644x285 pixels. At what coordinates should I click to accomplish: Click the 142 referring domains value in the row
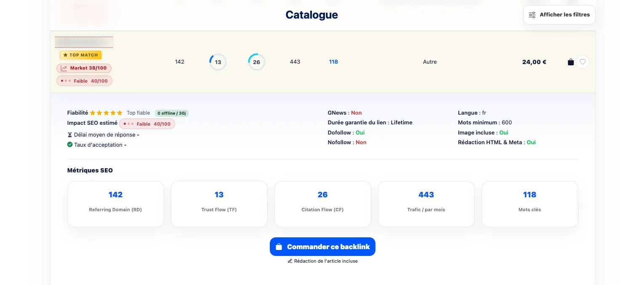[x=180, y=62]
